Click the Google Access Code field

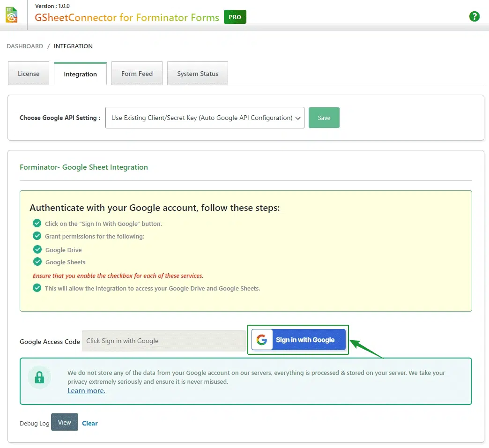coord(163,341)
